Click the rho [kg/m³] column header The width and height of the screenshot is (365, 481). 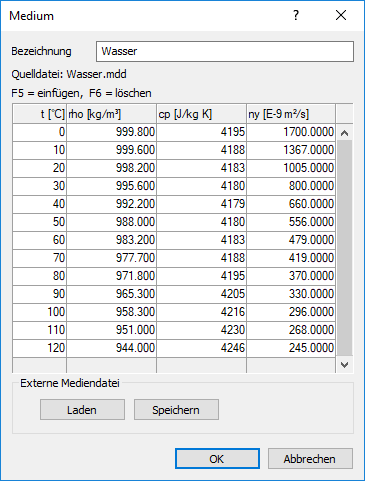pos(112,114)
